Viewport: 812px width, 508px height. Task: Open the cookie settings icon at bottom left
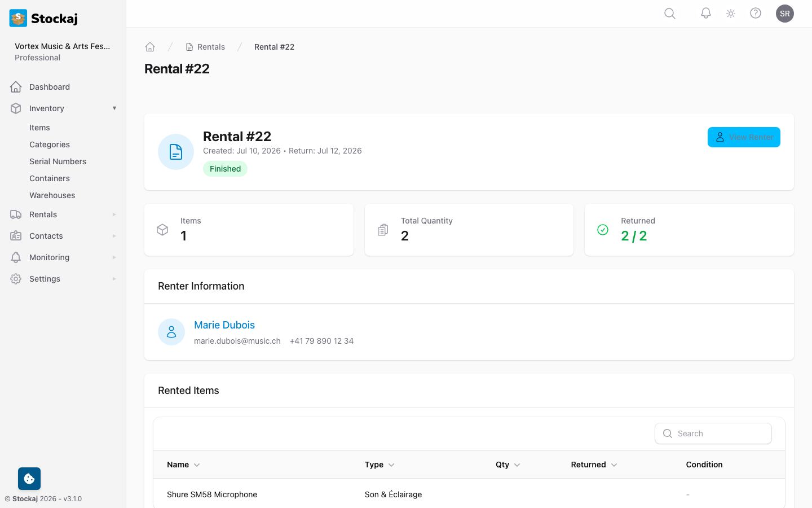coord(29,478)
